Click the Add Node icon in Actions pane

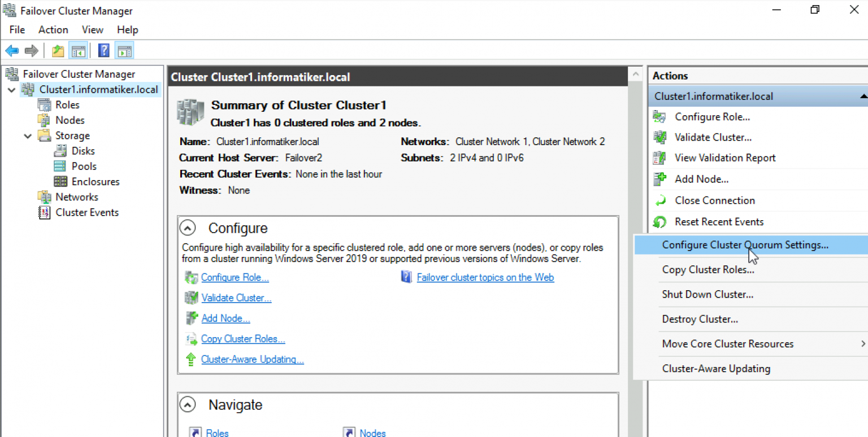[x=659, y=179]
